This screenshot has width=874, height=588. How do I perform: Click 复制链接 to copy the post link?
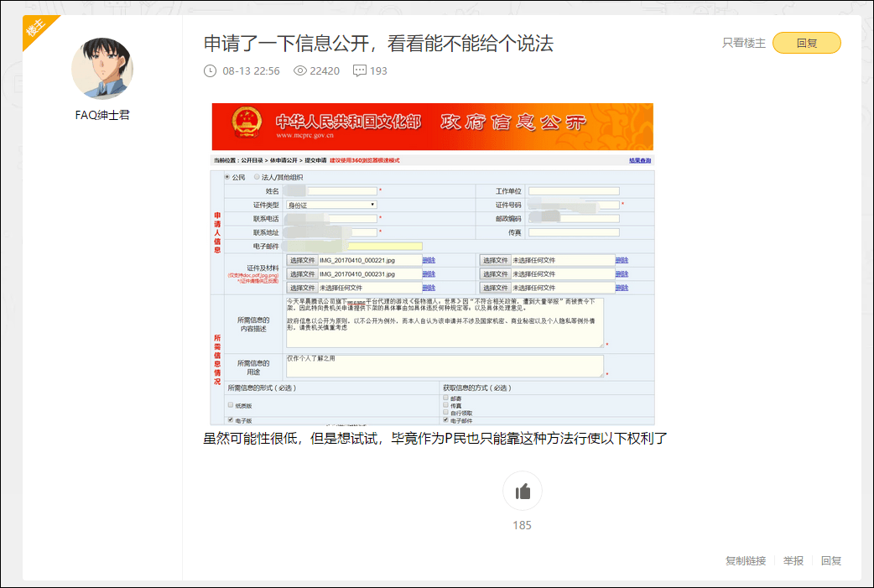pos(745,560)
